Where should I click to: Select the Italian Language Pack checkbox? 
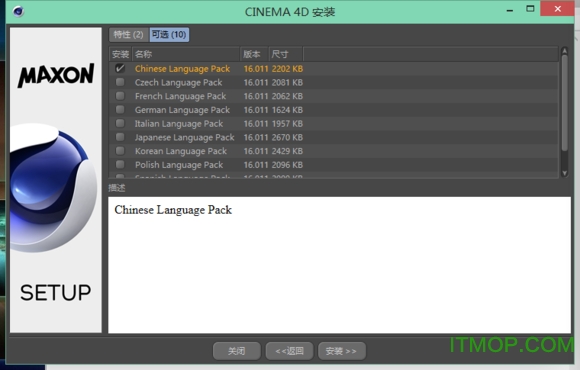point(120,123)
